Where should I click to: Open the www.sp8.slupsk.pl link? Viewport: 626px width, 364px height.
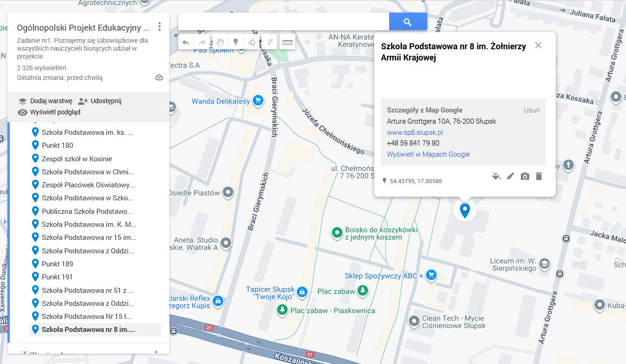coord(415,132)
